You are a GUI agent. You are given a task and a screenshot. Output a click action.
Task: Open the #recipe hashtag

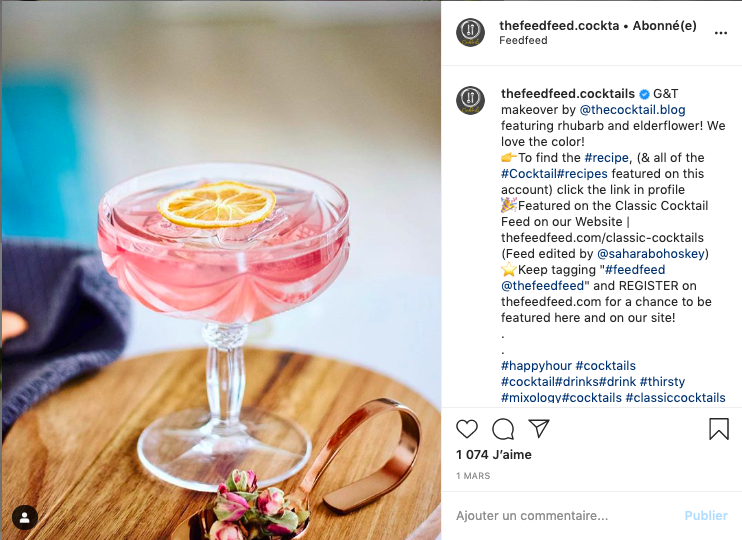click(x=607, y=158)
